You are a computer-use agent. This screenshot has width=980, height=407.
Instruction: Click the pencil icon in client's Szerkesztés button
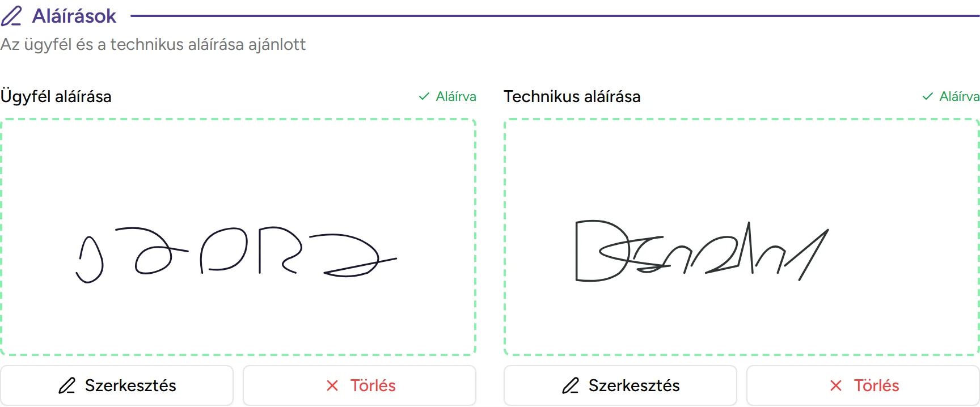coord(68,385)
